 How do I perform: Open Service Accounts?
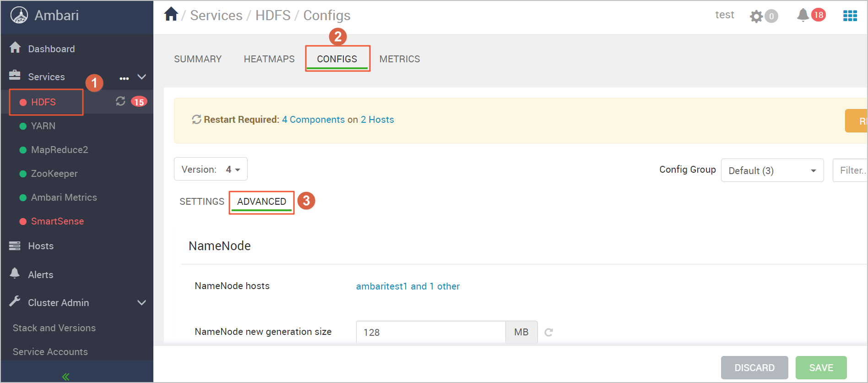coord(50,352)
